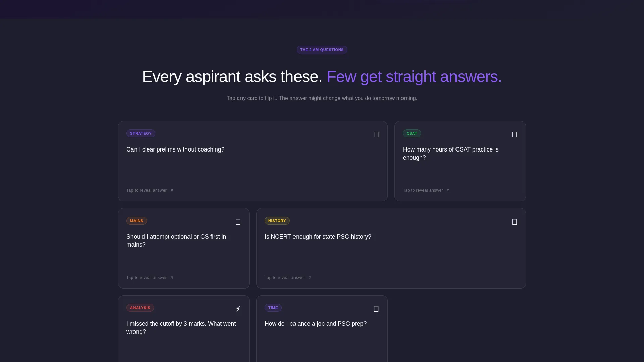Select the STRATEGY category tag
Viewport: 644px width, 362px height.
coord(141,133)
